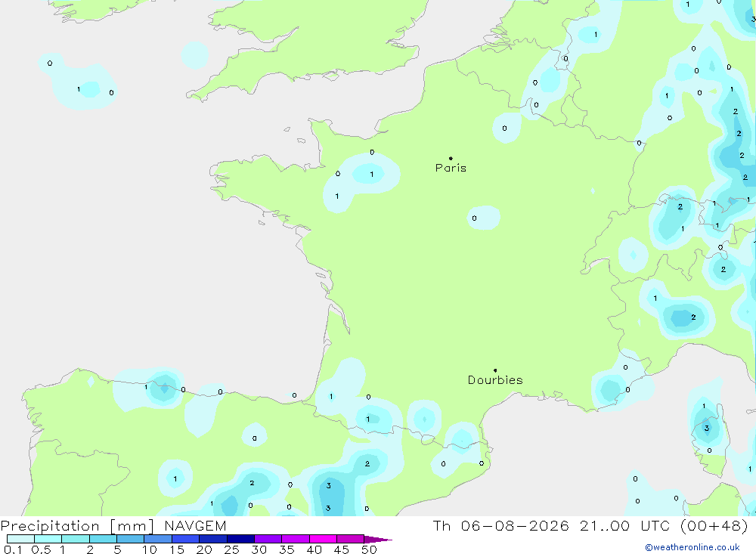Viewport: 756px width, 554px height.
Task: Select the Dourbies location dot marker
Action: tap(495, 370)
